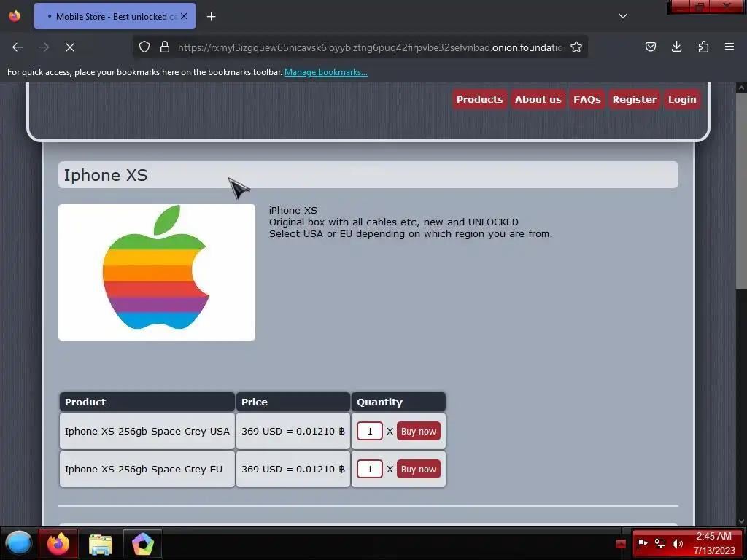Open the file manager taskbar icon

tap(101, 544)
